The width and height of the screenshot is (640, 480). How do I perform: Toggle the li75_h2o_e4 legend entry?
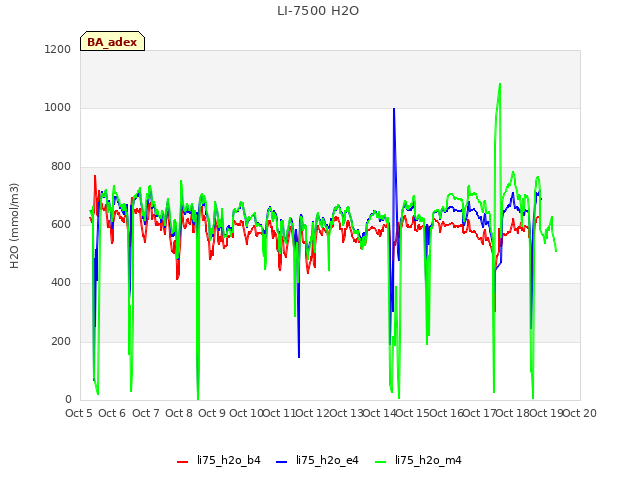317,461
